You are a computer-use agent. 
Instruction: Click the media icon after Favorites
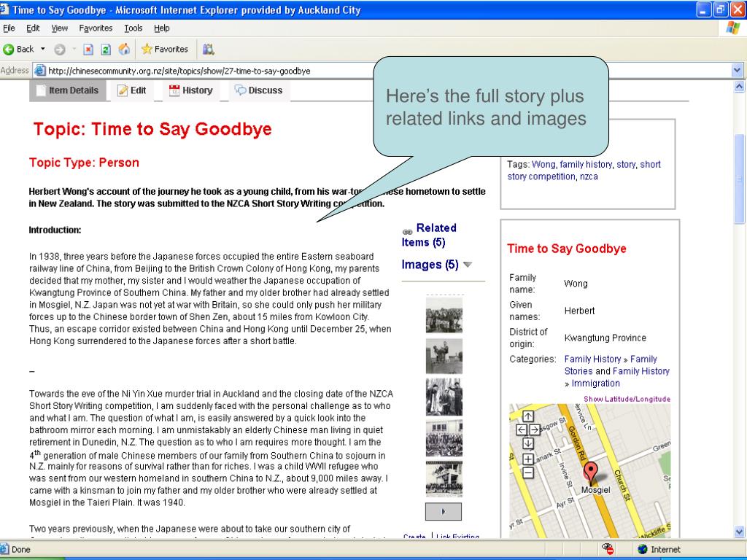[x=208, y=49]
